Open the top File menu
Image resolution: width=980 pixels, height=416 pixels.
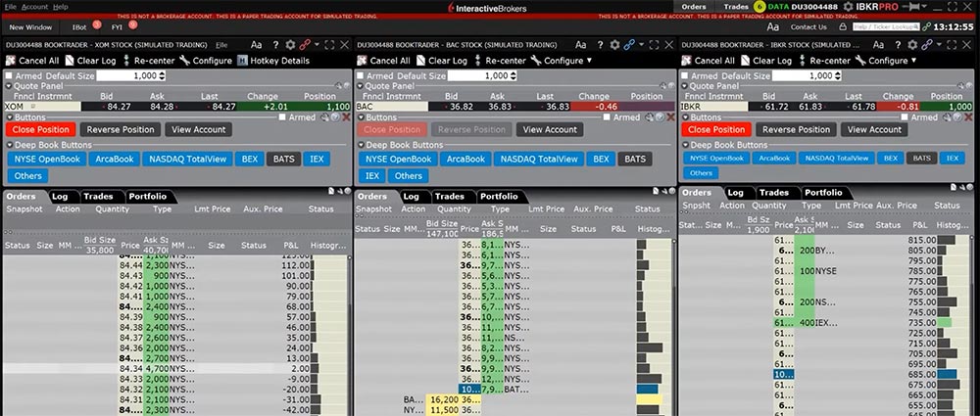point(11,7)
